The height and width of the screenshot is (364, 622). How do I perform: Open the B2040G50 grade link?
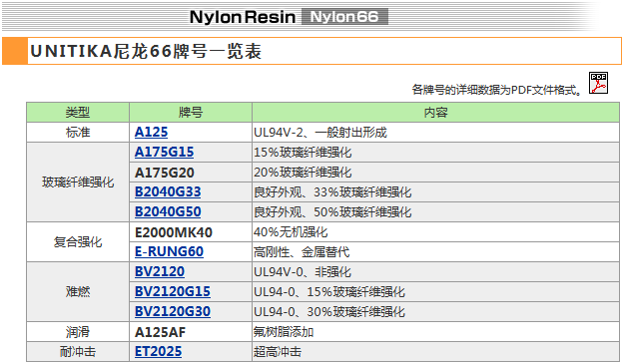[168, 211]
